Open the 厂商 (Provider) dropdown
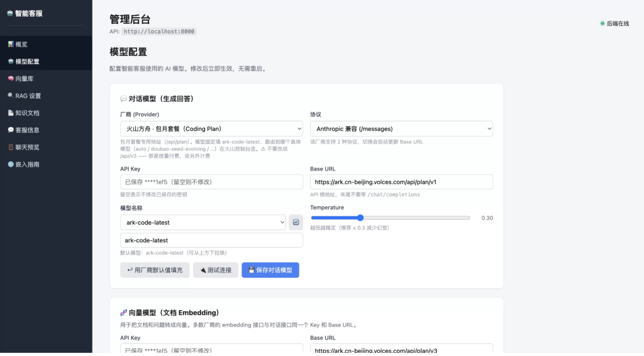The height and width of the screenshot is (356, 644). click(211, 128)
